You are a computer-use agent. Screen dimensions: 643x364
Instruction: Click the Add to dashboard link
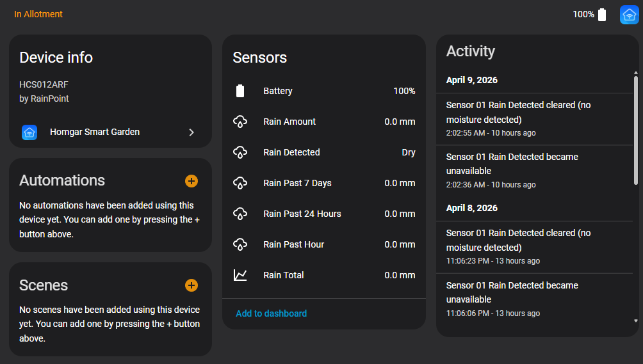click(271, 313)
